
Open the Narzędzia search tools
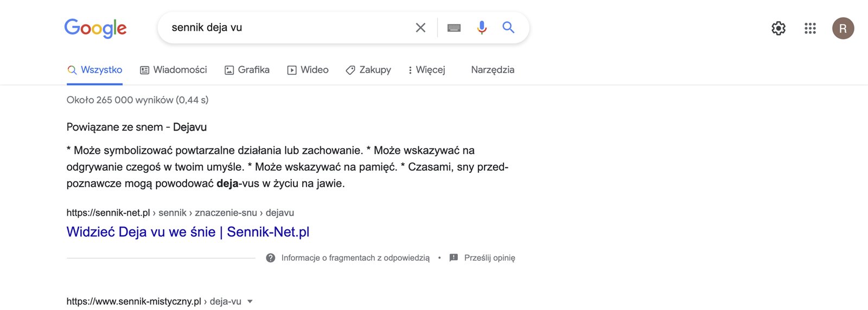pyautogui.click(x=493, y=70)
